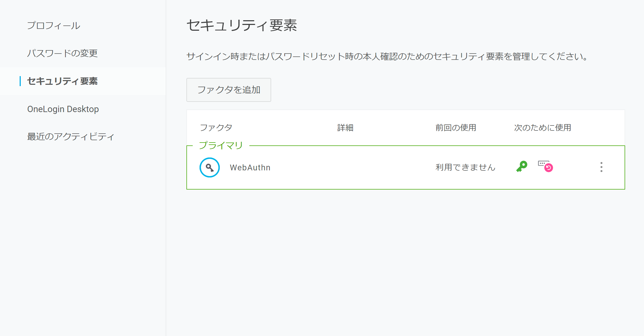Click the 前回の使用 column header
The height and width of the screenshot is (336, 644).
pos(456,128)
